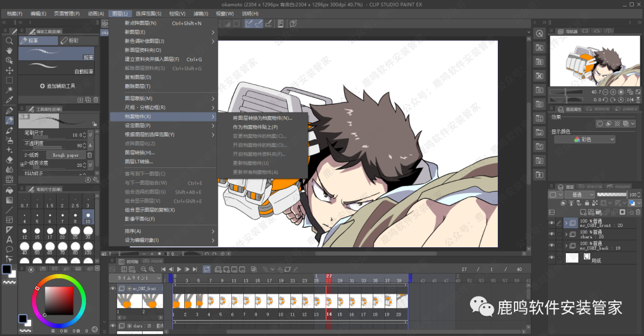Toggle loop playback in the timeline

click(206, 269)
